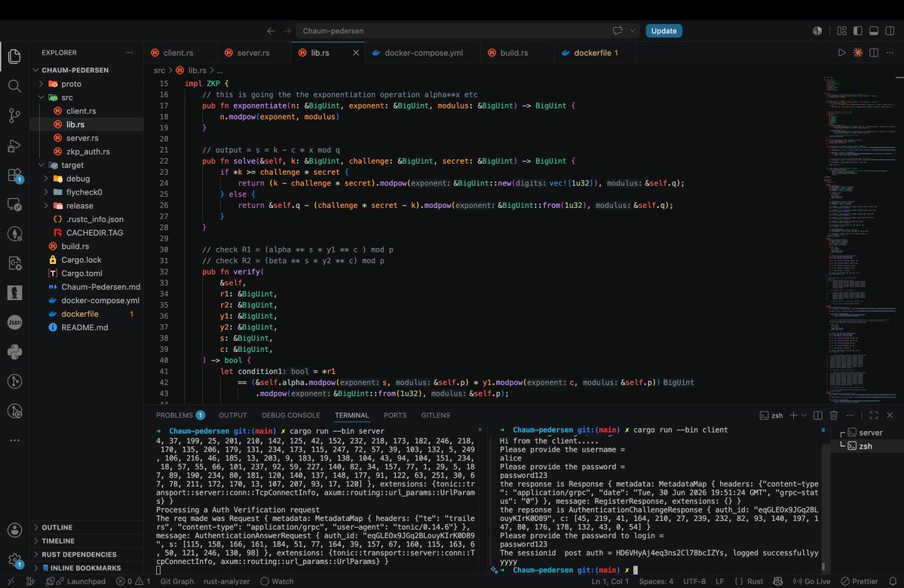The width and height of the screenshot is (904, 588).
Task: Switch to client.rs tab
Action: point(178,53)
